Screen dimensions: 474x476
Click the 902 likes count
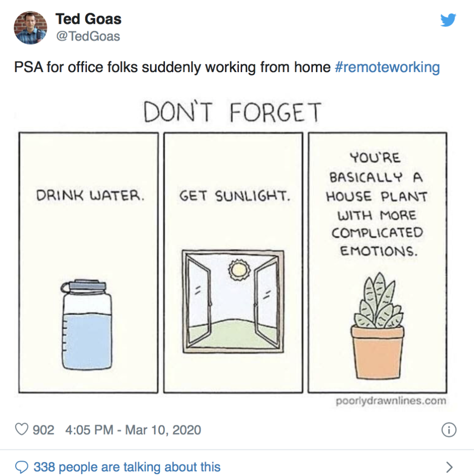pyautogui.click(x=43, y=430)
